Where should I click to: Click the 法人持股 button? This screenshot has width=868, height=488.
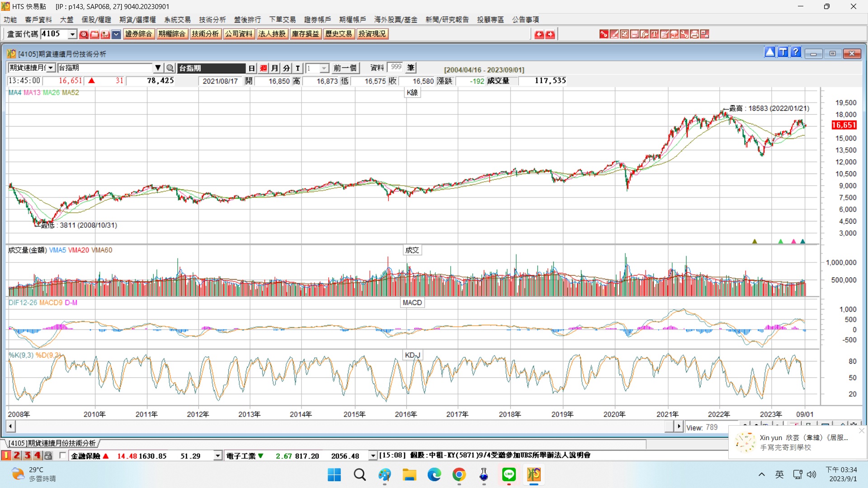(x=272, y=34)
